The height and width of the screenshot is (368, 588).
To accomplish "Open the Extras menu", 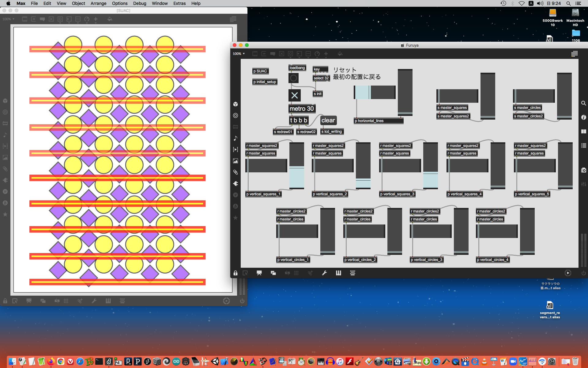I will click(179, 3).
